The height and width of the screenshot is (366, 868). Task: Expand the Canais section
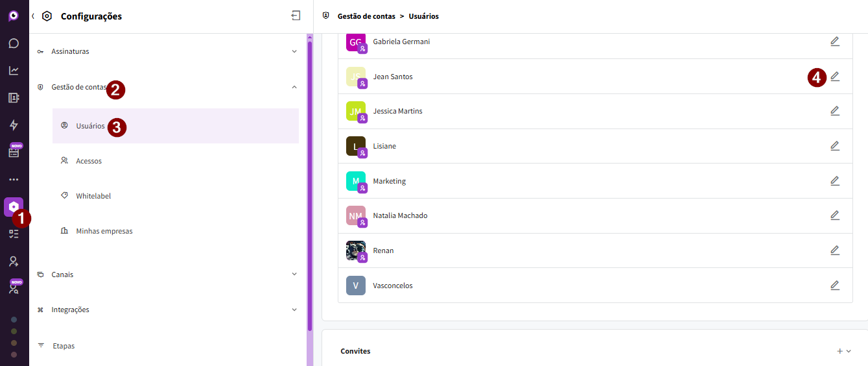click(x=294, y=274)
